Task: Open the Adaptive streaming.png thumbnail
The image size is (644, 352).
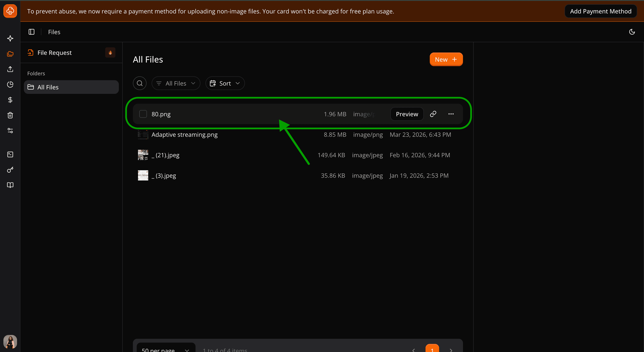Action: coord(143,134)
